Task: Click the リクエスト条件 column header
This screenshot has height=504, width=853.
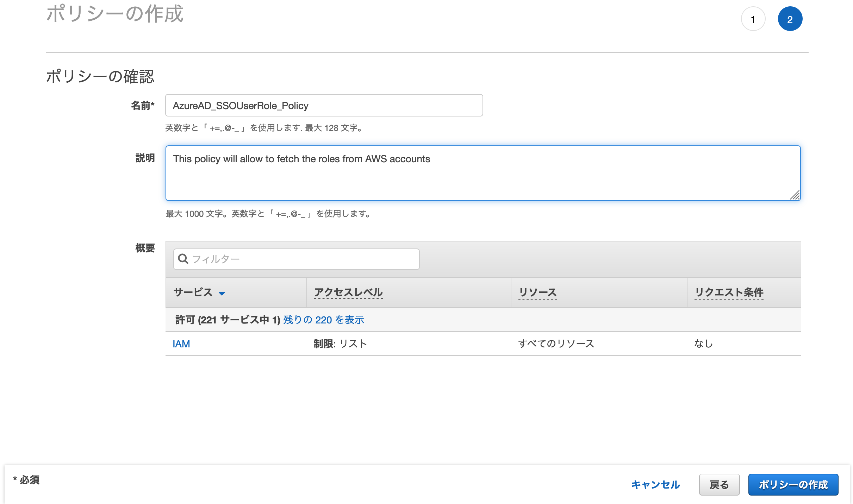Action: point(729,292)
